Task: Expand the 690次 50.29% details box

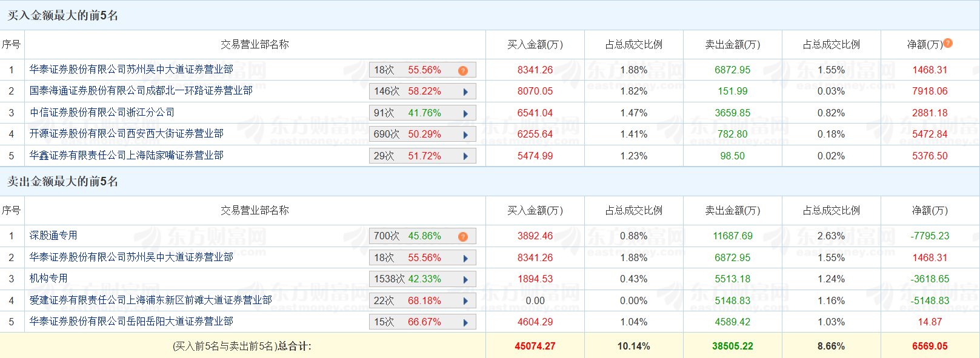Action: tap(465, 135)
